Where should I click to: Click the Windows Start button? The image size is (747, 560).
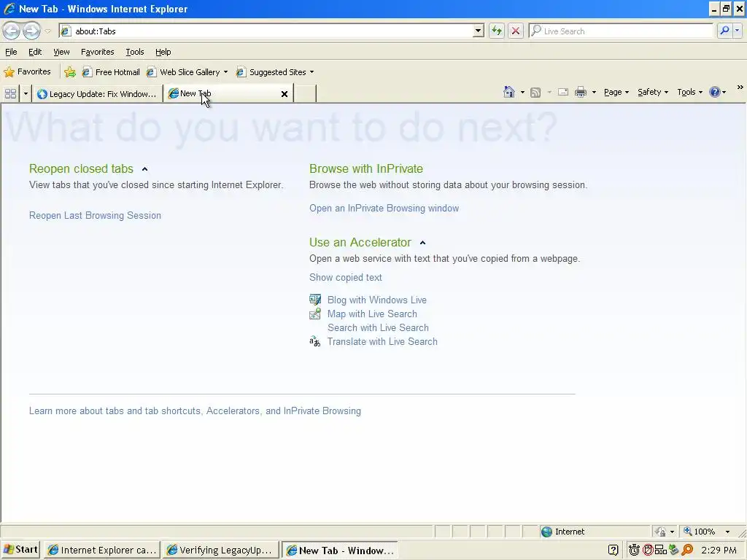(20, 550)
